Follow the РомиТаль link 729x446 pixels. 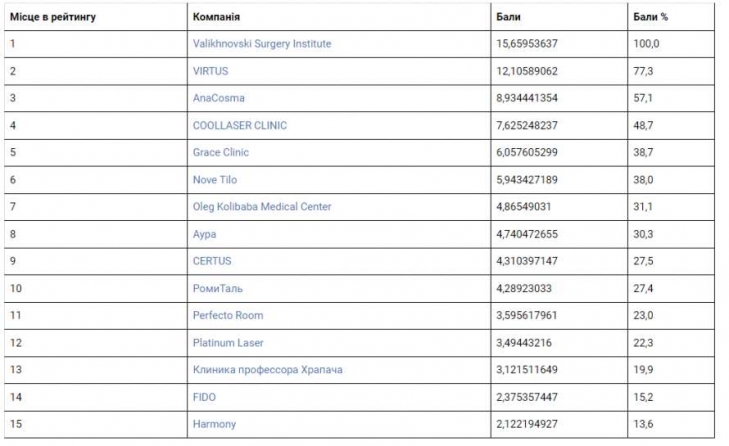pos(217,289)
